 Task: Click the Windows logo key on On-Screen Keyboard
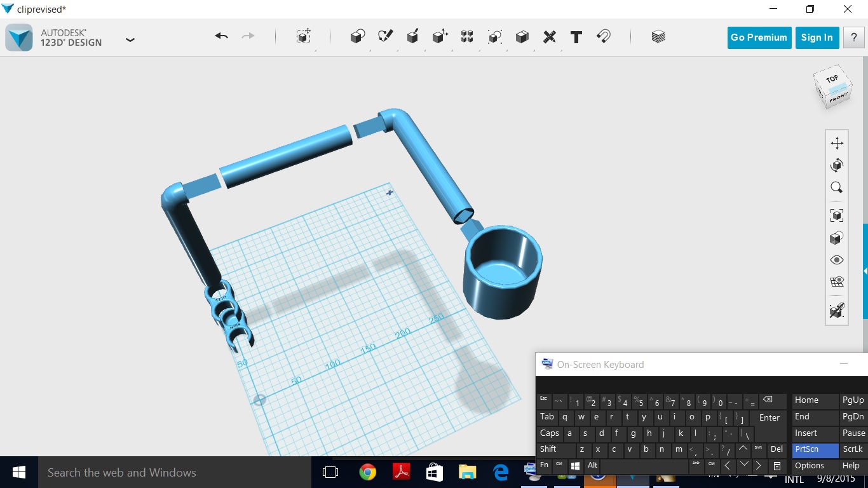(576, 466)
